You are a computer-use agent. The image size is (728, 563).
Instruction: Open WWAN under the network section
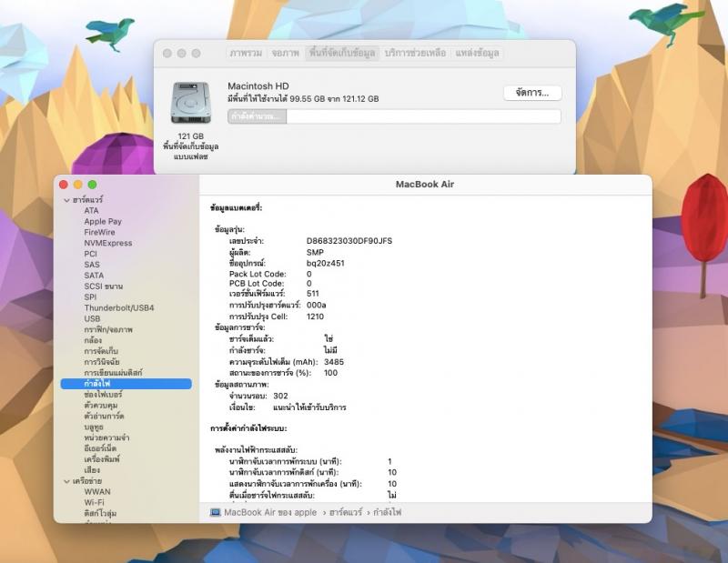[x=97, y=491]
